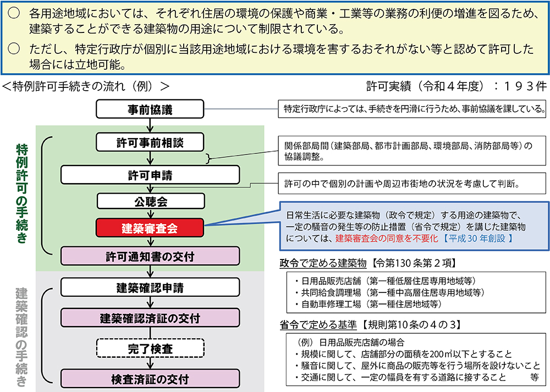Click the 許可申請 step box
Viewport: 550px width, 392px height.
tap(150, 175)
